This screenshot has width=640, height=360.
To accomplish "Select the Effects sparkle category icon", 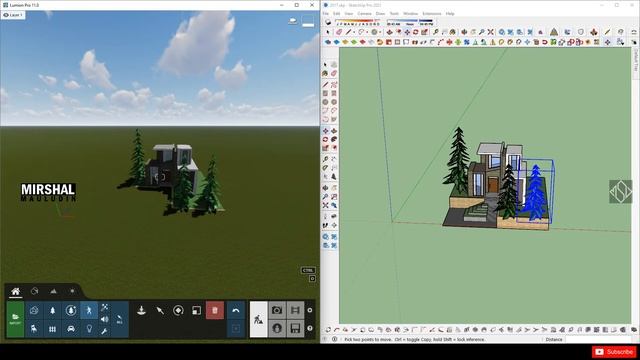I will (x=104, y=307).
